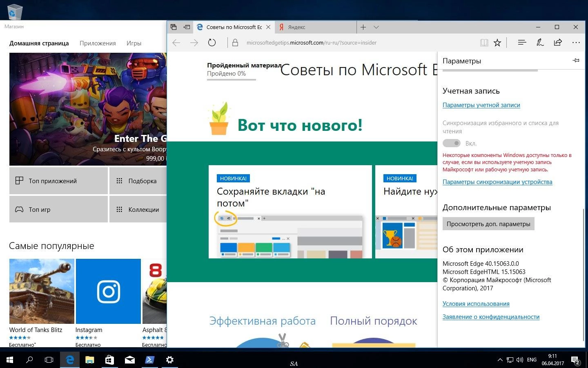Click the Пройдено 0% progress bar

click(232, 79)
